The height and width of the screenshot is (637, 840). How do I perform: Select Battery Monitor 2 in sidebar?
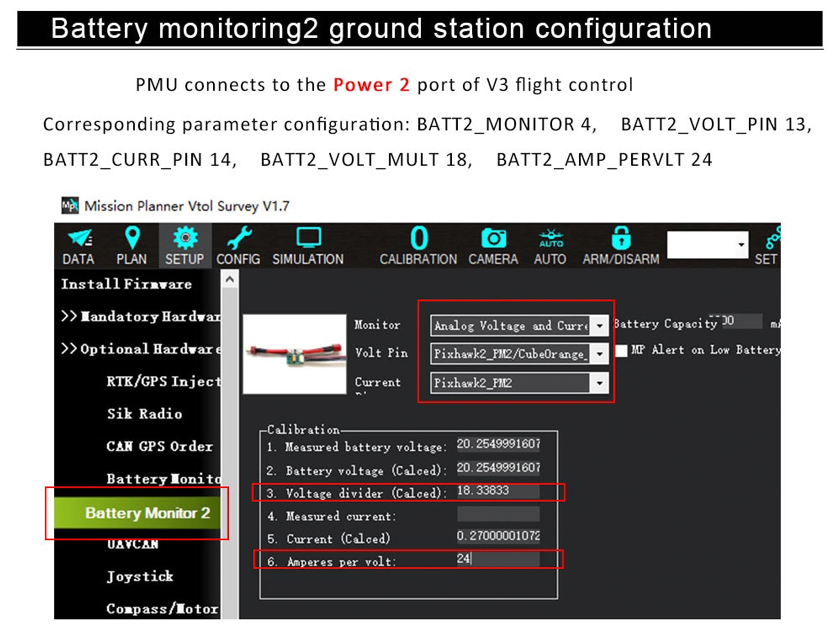148,513
